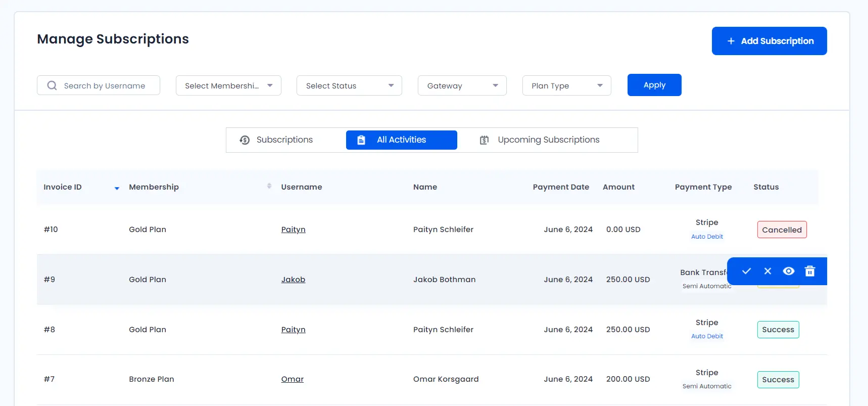Click the Payment Type column header

point(703,187)
